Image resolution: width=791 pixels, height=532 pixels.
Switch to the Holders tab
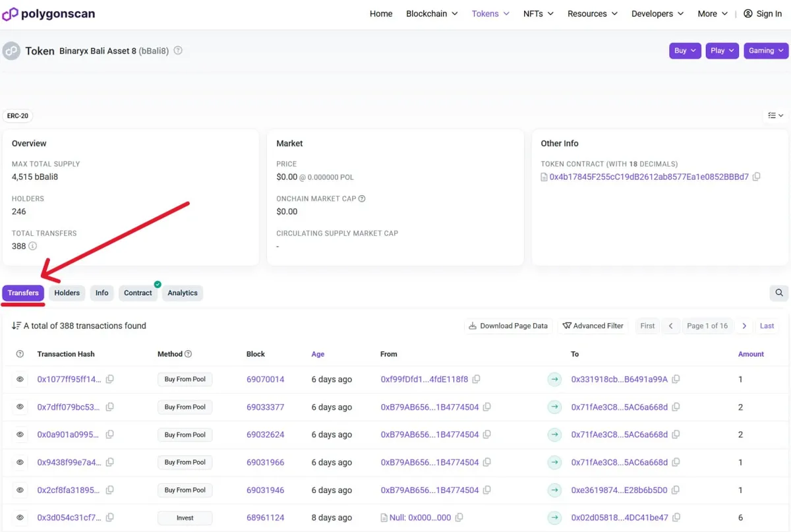pos(67,293)
